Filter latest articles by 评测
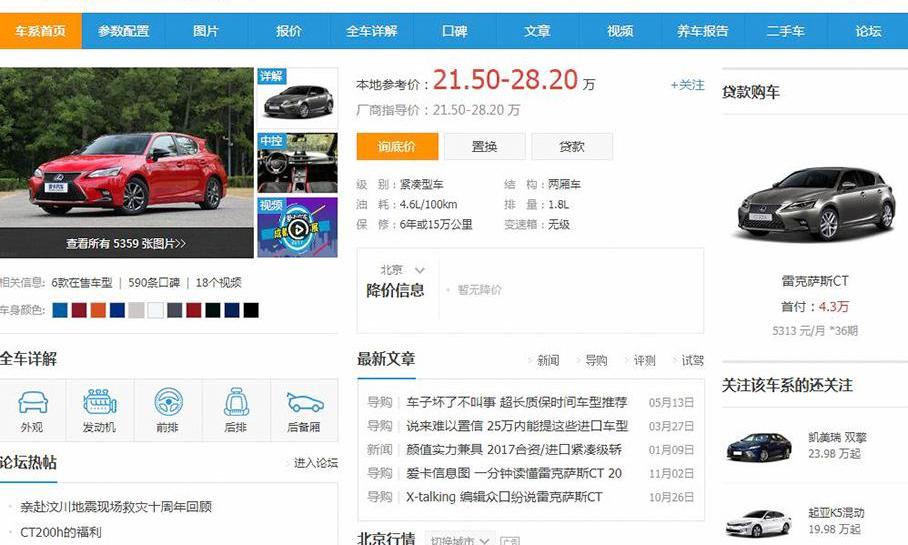Viewport: 908px width, 545px height. click(644, 361)
